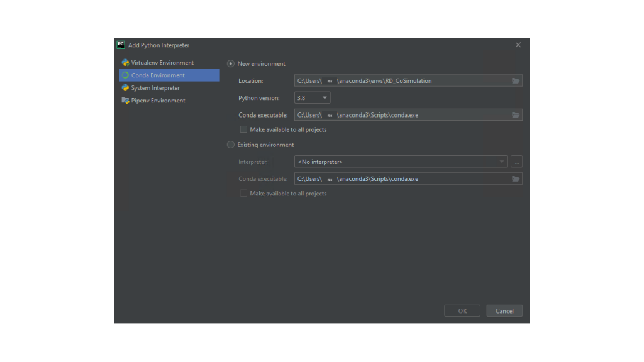This screenshot has height=362, width=644.
Task: Open the Pipenv Environment option
Action: pos(158,101)
